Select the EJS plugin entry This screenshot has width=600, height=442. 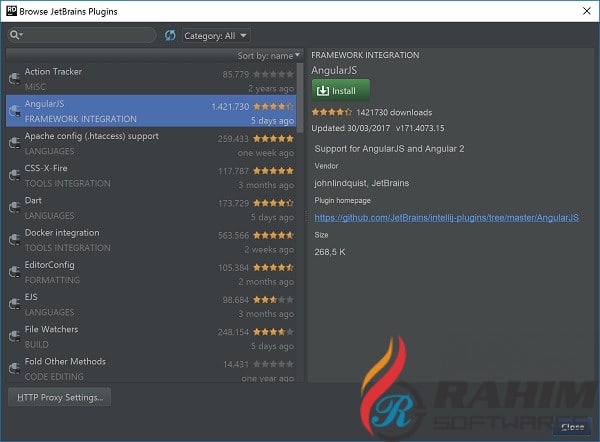(151, 305)
